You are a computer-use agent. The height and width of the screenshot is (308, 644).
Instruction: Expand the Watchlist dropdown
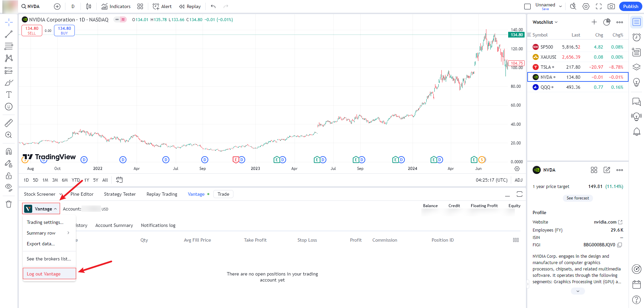(545, 22)
